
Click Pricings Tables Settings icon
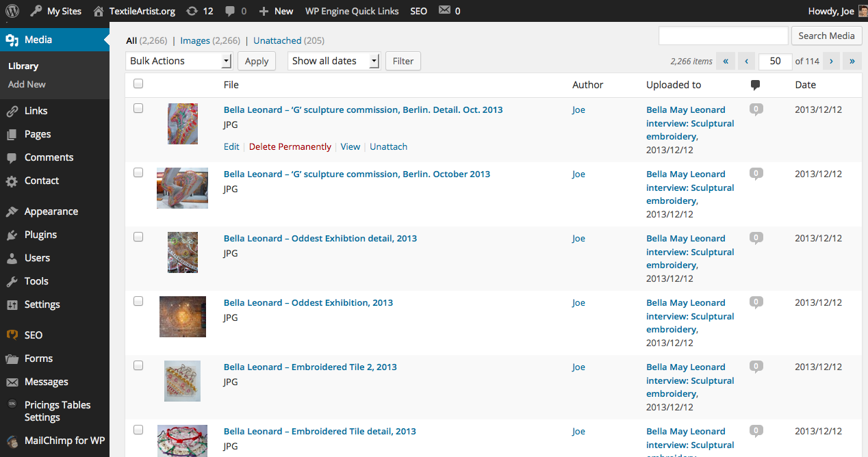(x=12, y=404)
